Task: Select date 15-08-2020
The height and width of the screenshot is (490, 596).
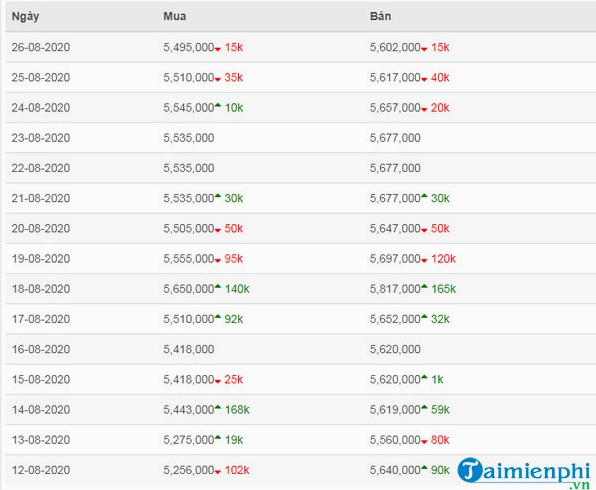Action: [x=41, y=379]
